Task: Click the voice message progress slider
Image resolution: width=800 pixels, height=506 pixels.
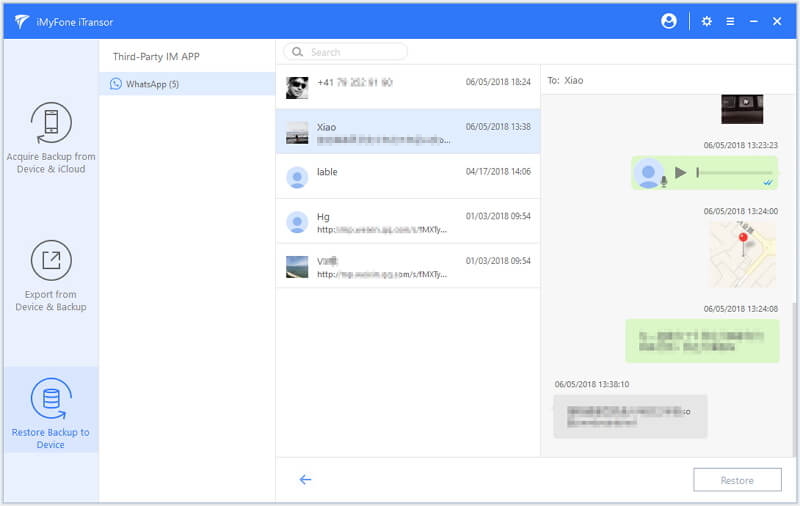Action: (735, 173)
